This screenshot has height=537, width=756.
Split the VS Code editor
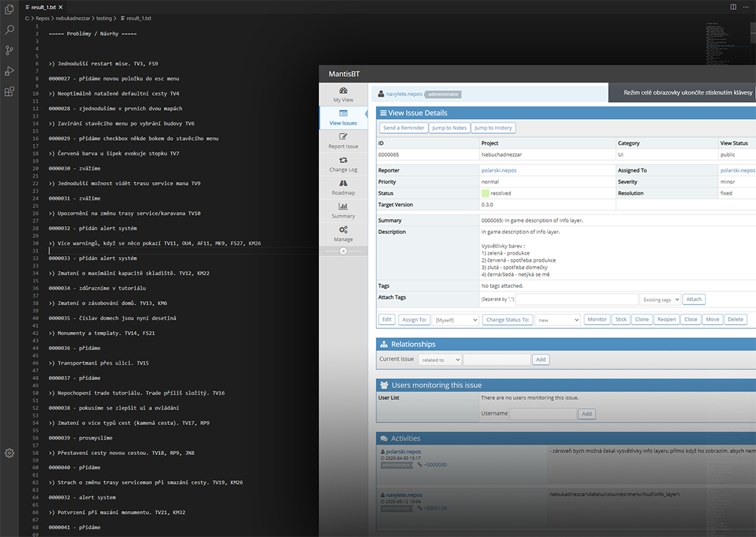tap(734, 7)
